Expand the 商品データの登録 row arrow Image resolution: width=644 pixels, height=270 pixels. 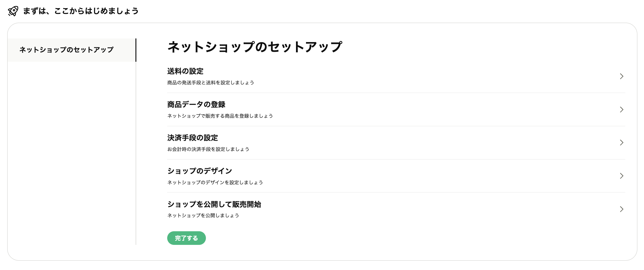(x=621, y=110)
